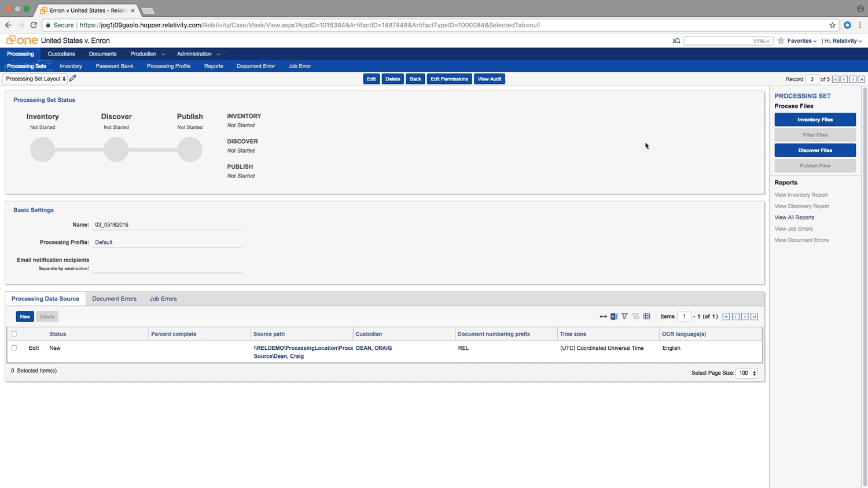The image size is (868, 488).
Task: Sort by the Status column header
Action: [58, 334]
